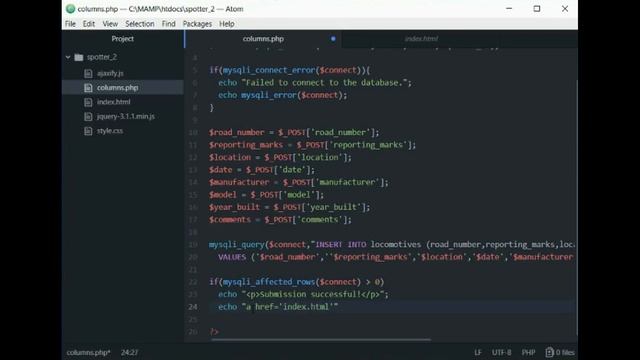
Task: Click the file icon beside columns.php
Action: point(88,88)
